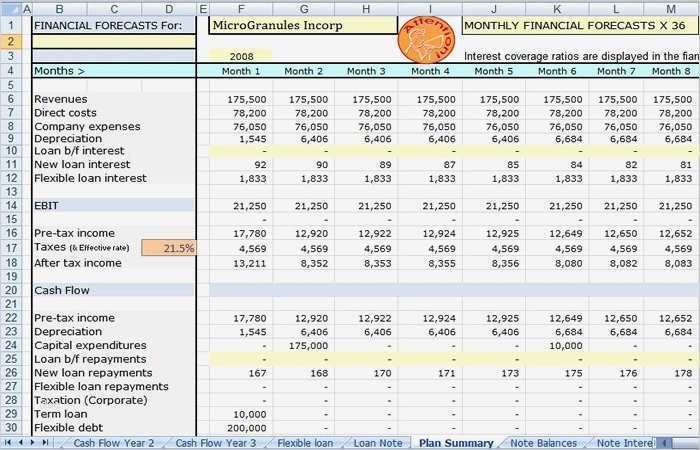Image resolution: width=700 pixels, height=450 pixels.
Task: Click the 175,000 capital expenditures value
Action: point(308,346)
